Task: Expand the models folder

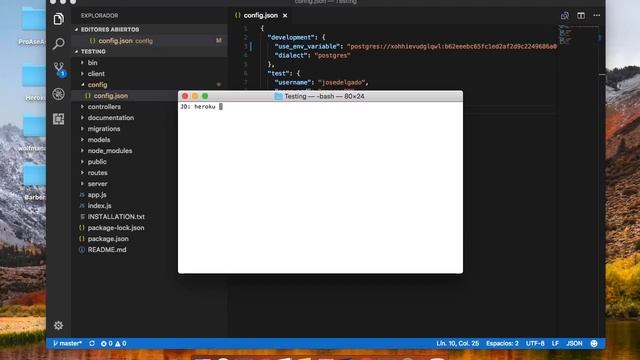Action: (x=99, y=140)
